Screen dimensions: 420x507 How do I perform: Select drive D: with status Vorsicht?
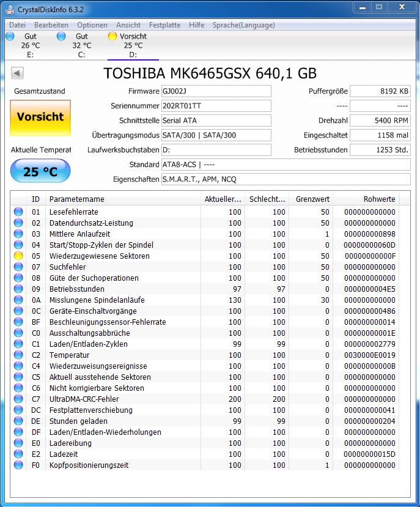tap(133, 45)
